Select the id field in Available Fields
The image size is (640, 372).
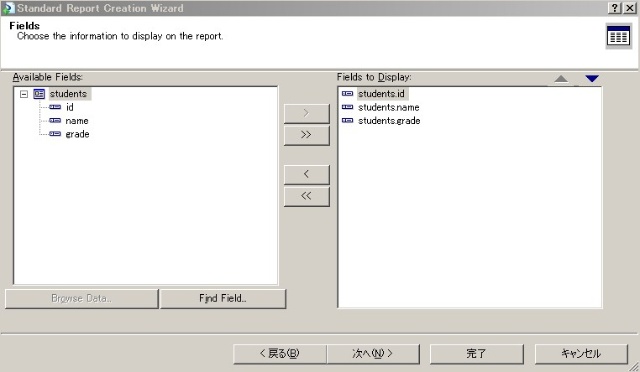pyautogui.click(x=70, y=107)
